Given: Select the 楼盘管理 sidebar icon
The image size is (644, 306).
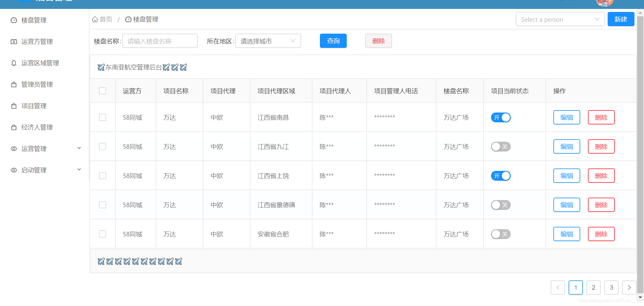Looking at the screenshot, I should coord(14,20).
